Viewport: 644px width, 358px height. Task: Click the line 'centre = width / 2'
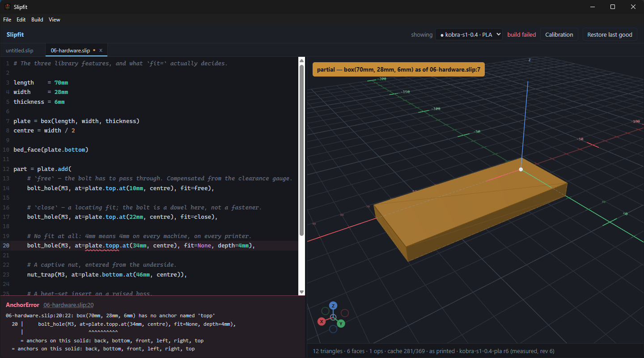coord(44,131)
